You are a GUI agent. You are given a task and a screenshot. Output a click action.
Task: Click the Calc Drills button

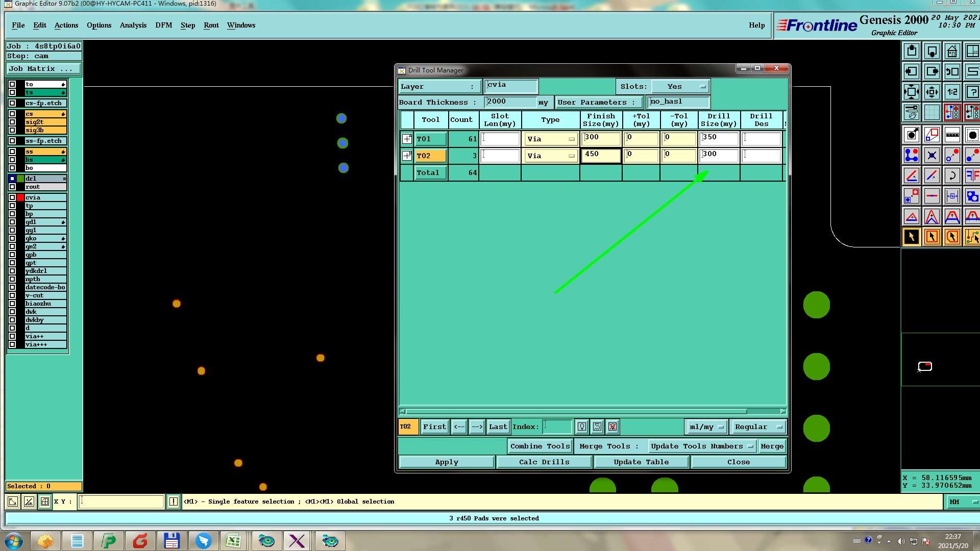544,462
